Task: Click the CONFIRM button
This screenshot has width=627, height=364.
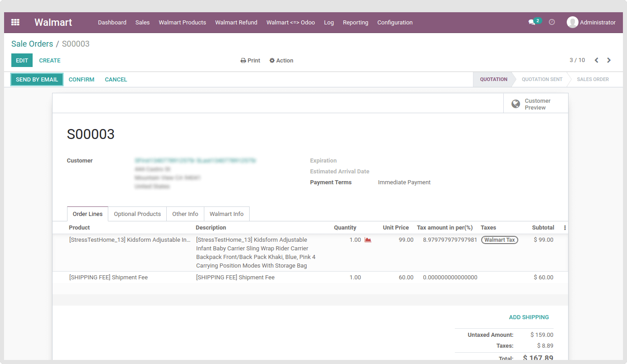Action: 82,79
